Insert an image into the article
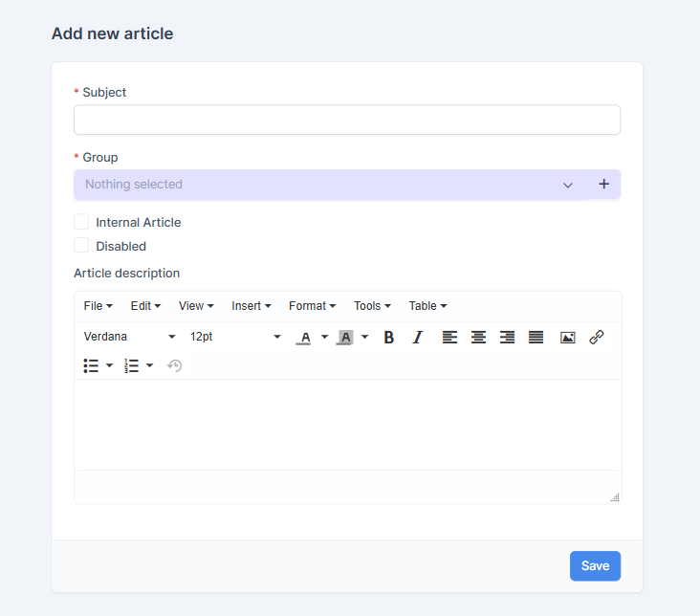The image size is (700, 616). pyautogui.click(x=567, y=337)
